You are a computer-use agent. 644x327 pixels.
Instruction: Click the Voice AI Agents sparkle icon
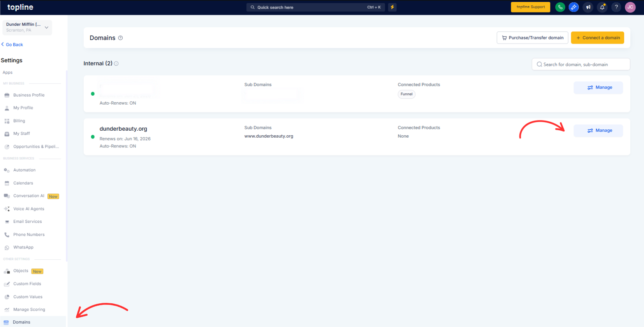click(7, 209)
